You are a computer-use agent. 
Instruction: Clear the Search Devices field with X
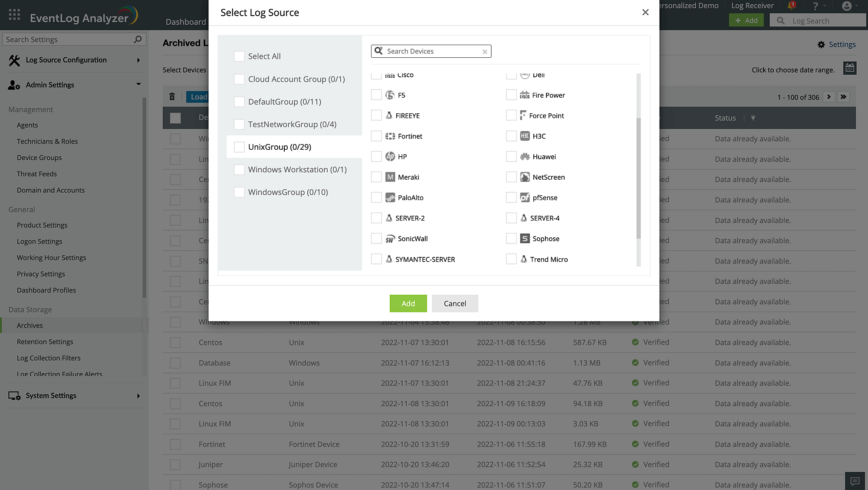point(485,52)
